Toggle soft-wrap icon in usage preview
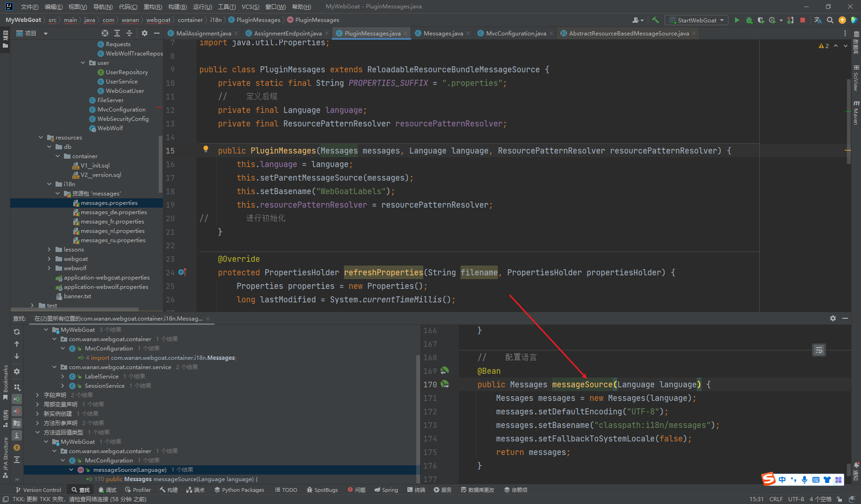The image size is (861, 504). coord(819,350)
